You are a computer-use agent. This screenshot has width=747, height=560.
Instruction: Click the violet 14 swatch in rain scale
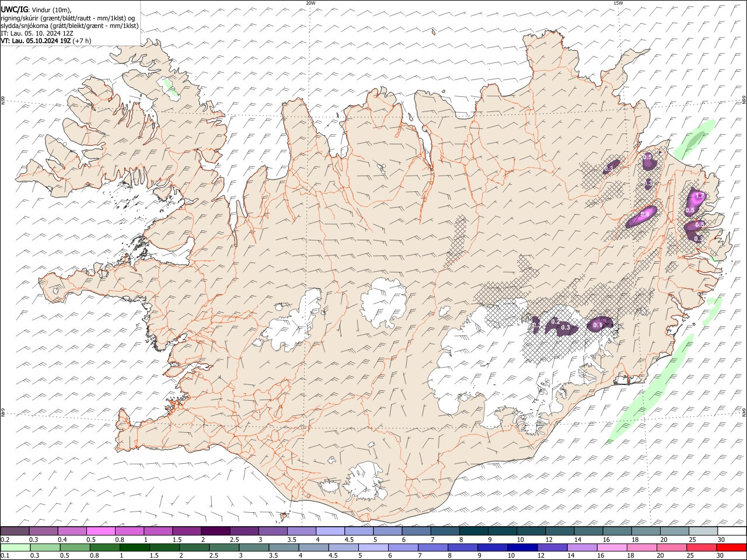pyautogui.click(x=581, y=548)
